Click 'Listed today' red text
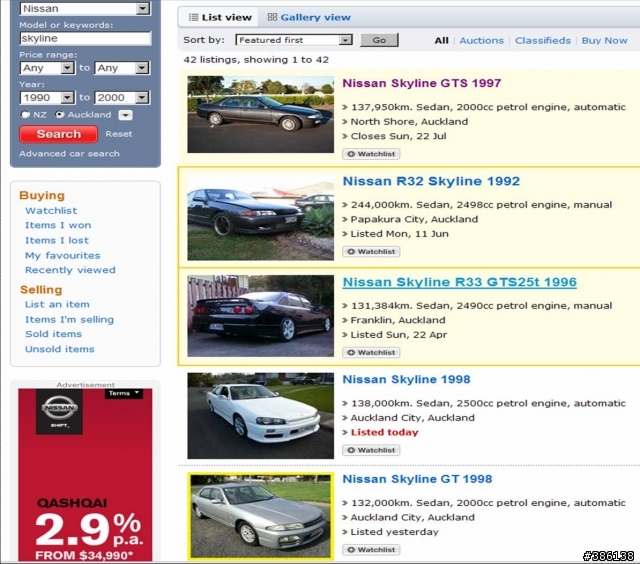Screen dimensions: 640x564 pyautogui.click(x=384, y=432)
